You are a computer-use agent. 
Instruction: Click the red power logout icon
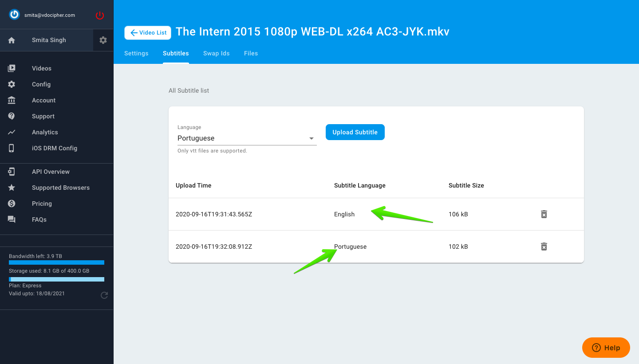(100, 16)
